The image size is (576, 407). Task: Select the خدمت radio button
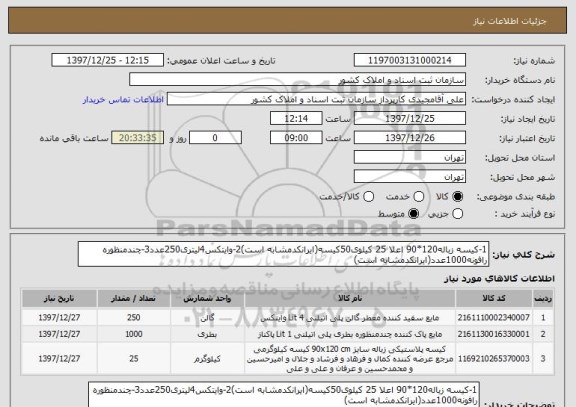click(x=418, y=197)
